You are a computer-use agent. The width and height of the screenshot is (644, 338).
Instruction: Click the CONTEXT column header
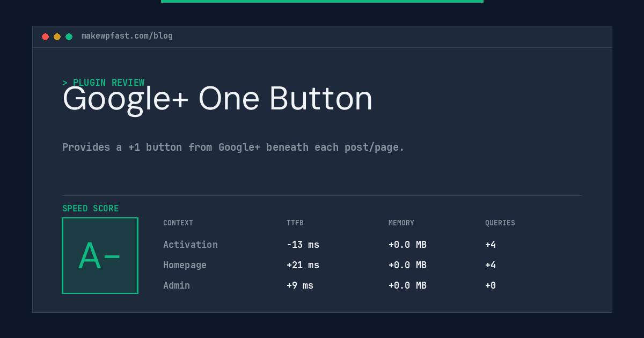178,223
